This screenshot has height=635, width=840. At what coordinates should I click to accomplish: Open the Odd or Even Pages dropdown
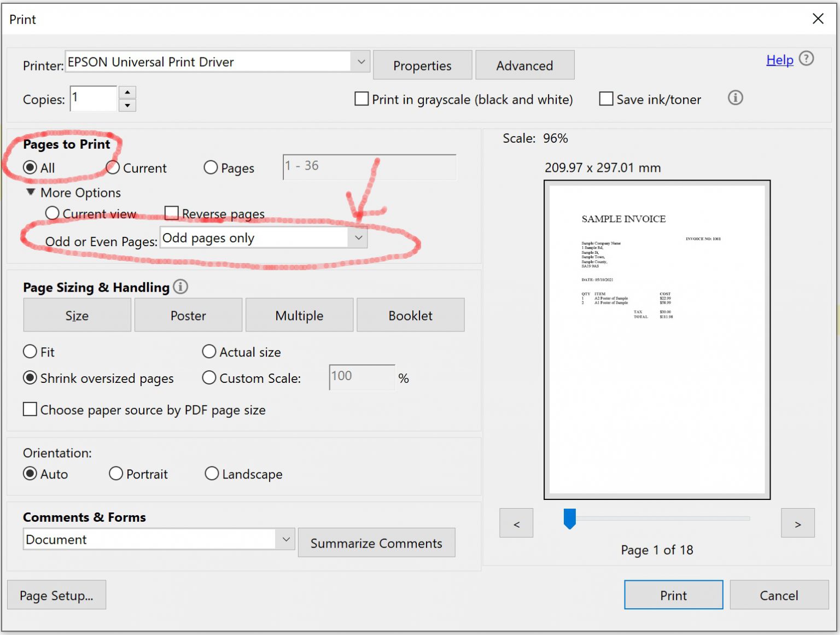point(358,237)
